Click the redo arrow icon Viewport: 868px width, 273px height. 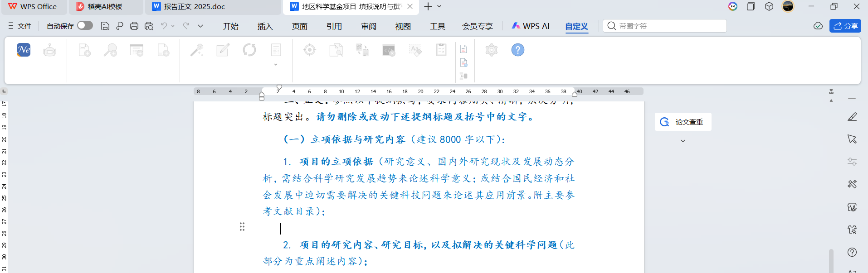[x=186, y=26]
